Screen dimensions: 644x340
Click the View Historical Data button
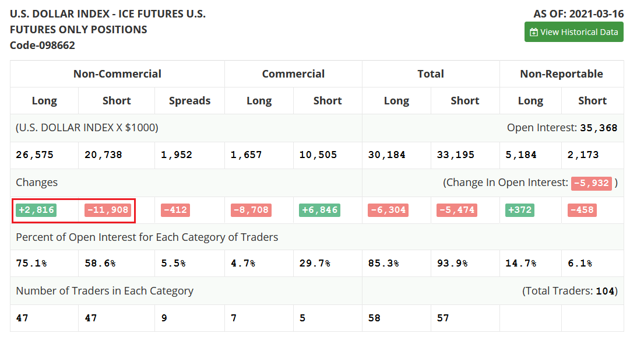click(x=573, y=32)
